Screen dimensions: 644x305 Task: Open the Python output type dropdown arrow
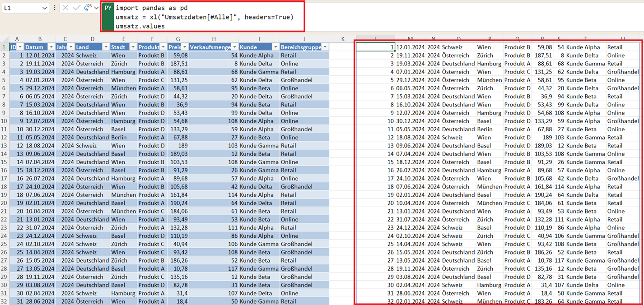pos(96,8)
